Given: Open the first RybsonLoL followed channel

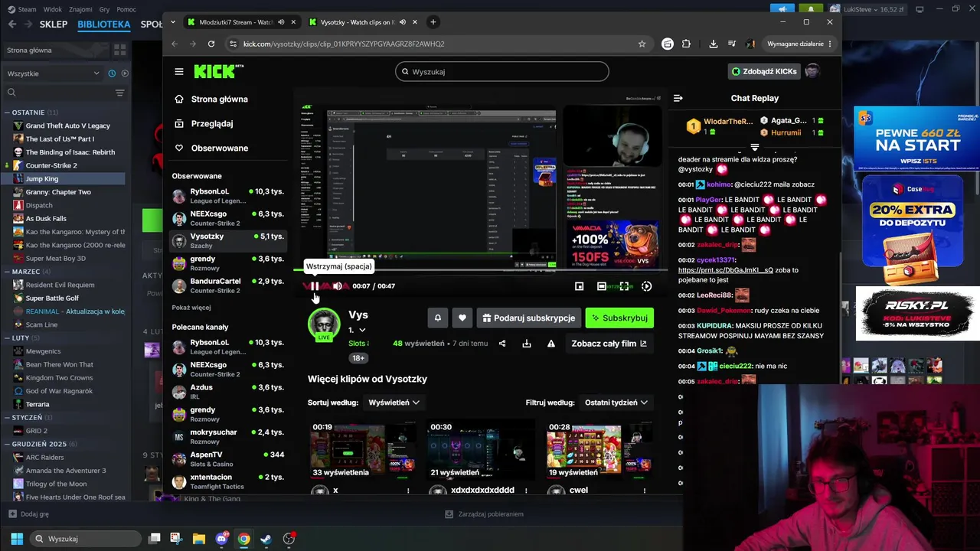Looking at the screenshot, I should pyautogui.click(x=227, y=196).
